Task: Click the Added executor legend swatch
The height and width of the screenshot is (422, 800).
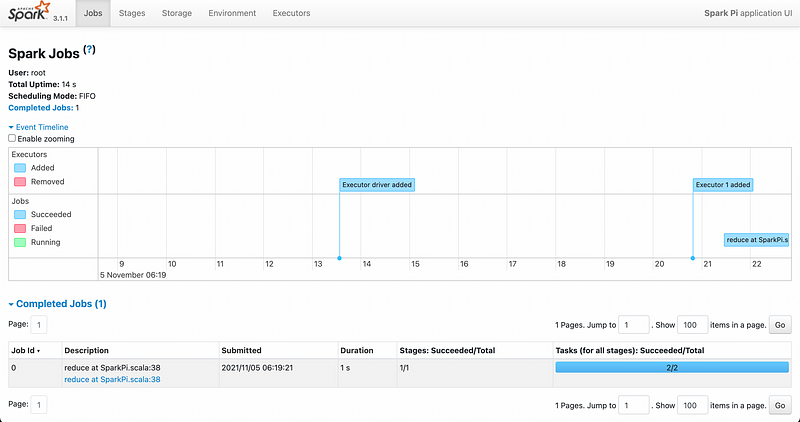Action: 21,168
